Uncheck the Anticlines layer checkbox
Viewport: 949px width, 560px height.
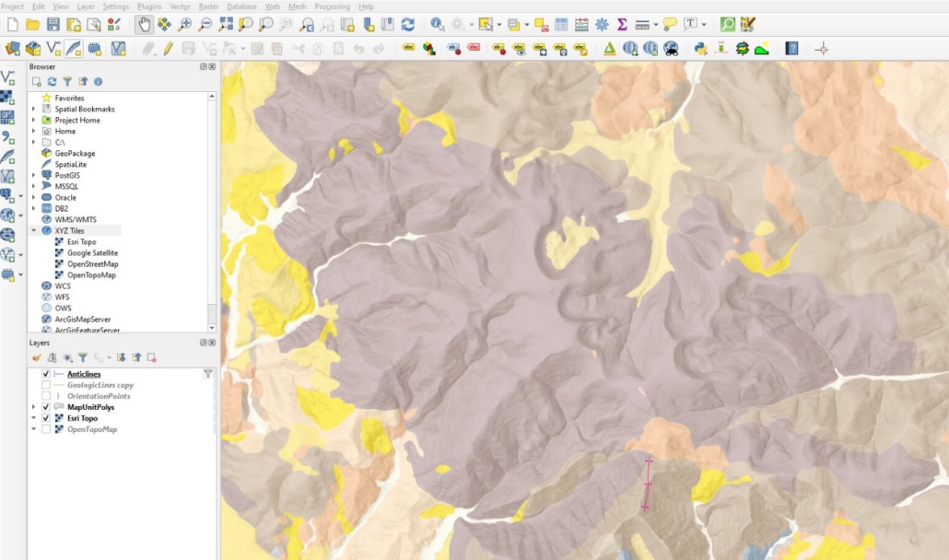tap(46, 374)
